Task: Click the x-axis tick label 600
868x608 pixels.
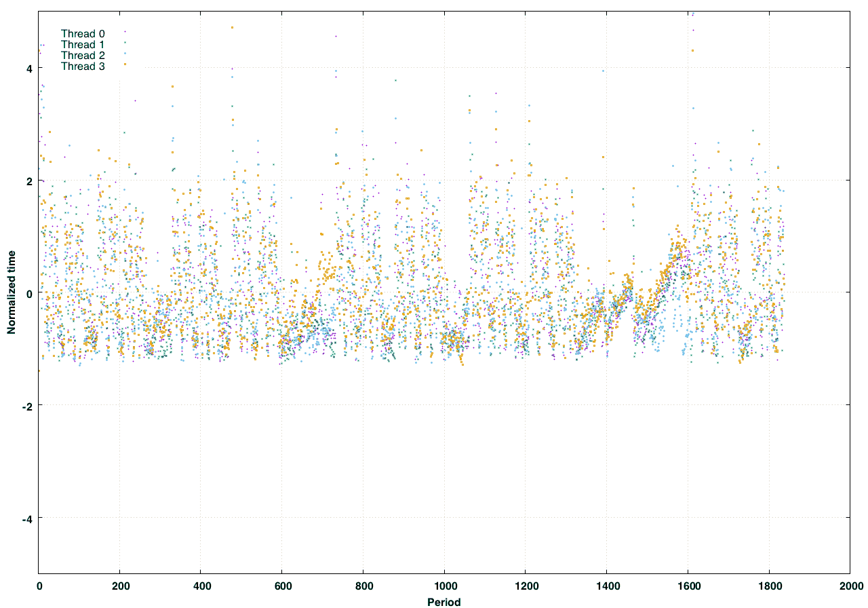Action: pos(282,586)
